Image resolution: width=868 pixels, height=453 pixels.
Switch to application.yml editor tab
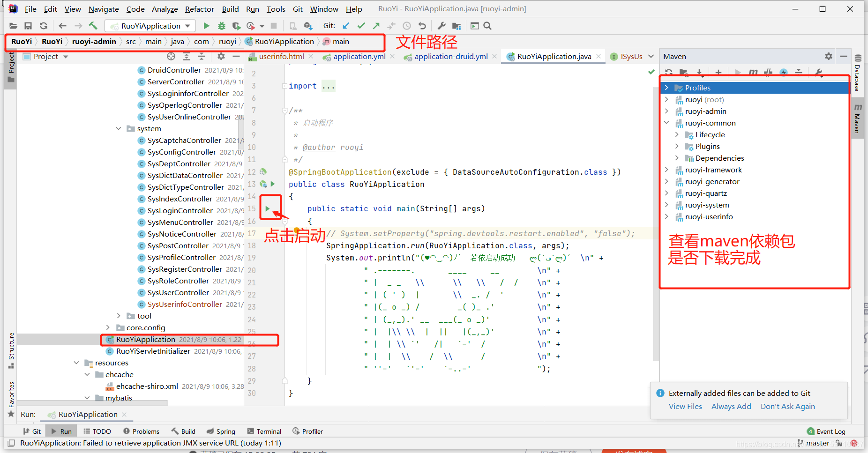[x=359, y=56]
